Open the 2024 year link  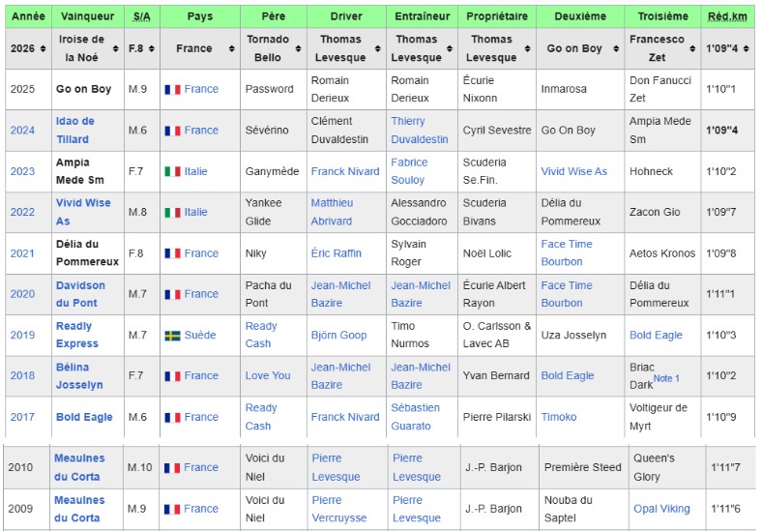click(22, 131)
